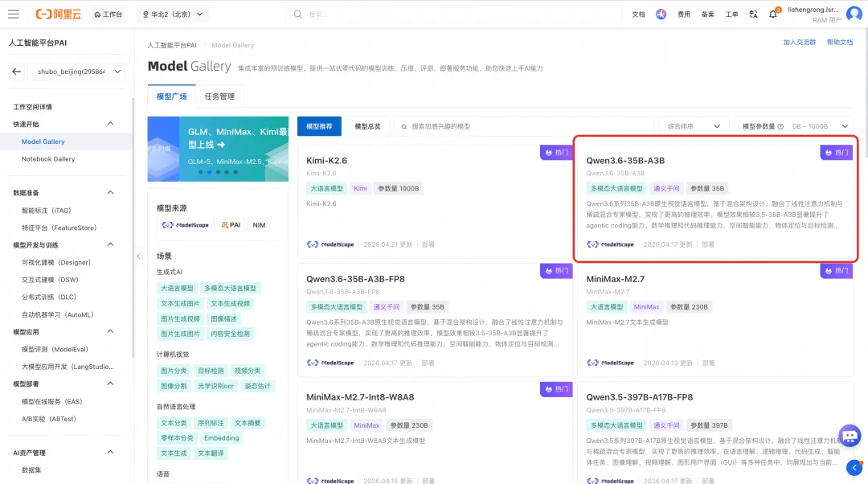
Task: Open 交互式建模 (DSW)
Action: click(x=50, y=280)
